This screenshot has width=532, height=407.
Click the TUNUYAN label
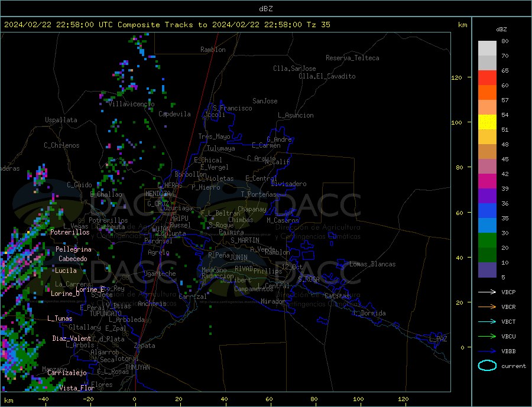tap(137, 367)
